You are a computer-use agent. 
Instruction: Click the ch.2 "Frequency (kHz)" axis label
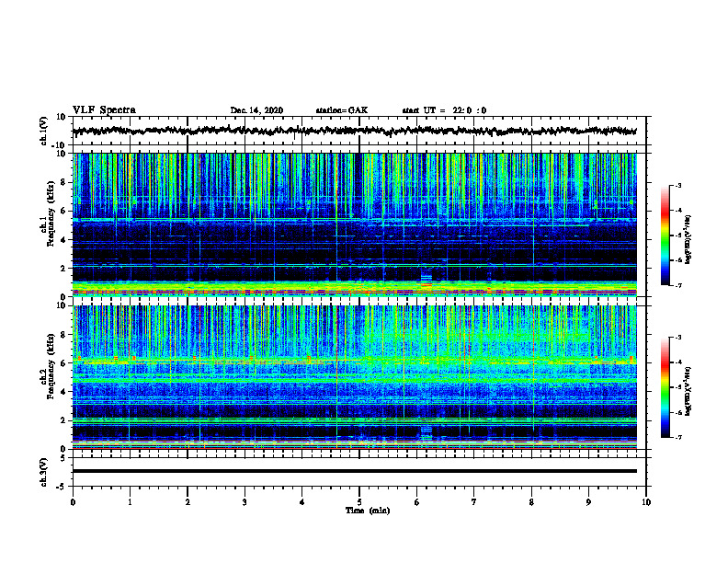tap(51, 367)
